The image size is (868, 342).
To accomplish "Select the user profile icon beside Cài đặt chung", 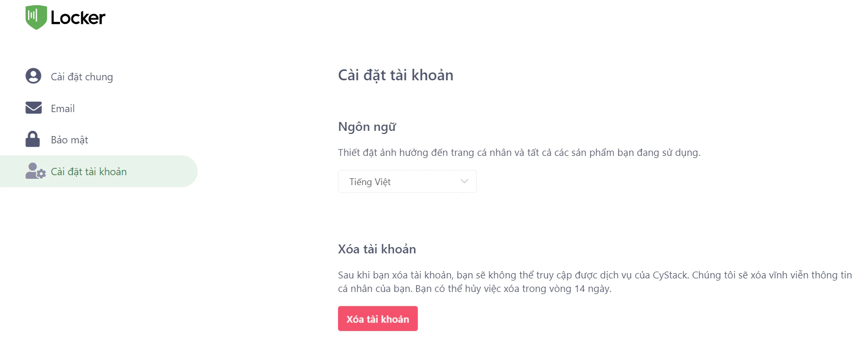I will click(x=33, y=76).
